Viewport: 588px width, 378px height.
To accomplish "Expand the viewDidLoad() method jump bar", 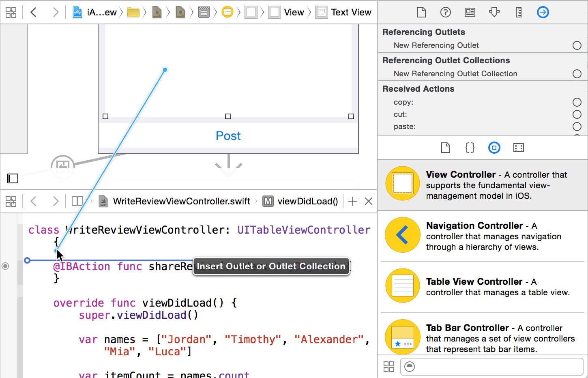I will [x=307, y=201].
